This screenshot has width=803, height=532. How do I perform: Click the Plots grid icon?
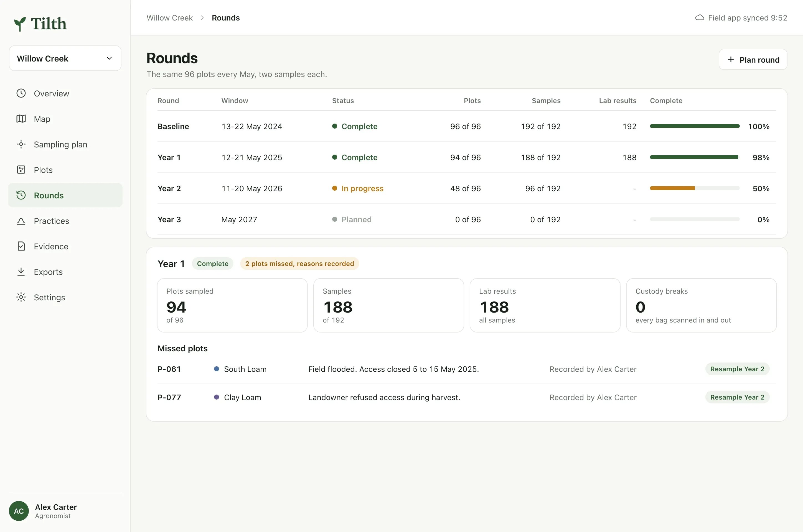tap(21, 170)
